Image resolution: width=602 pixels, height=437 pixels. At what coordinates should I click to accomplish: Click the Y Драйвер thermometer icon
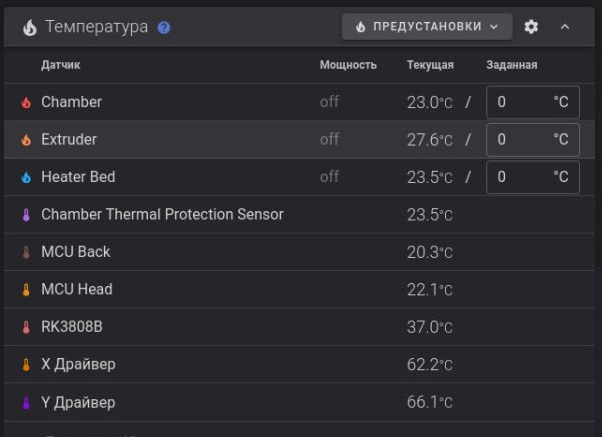click(26, 403)
